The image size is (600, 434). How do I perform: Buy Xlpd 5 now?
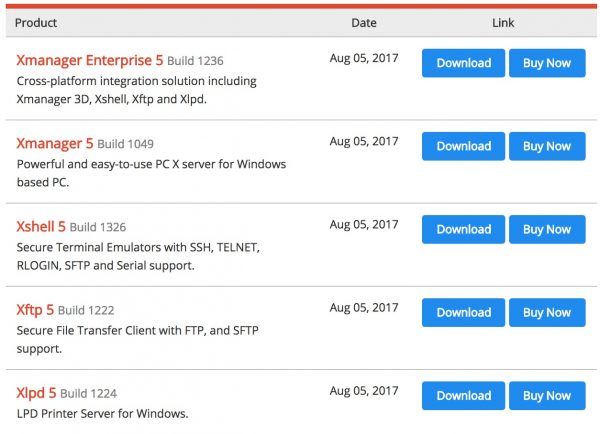point(547,395)
